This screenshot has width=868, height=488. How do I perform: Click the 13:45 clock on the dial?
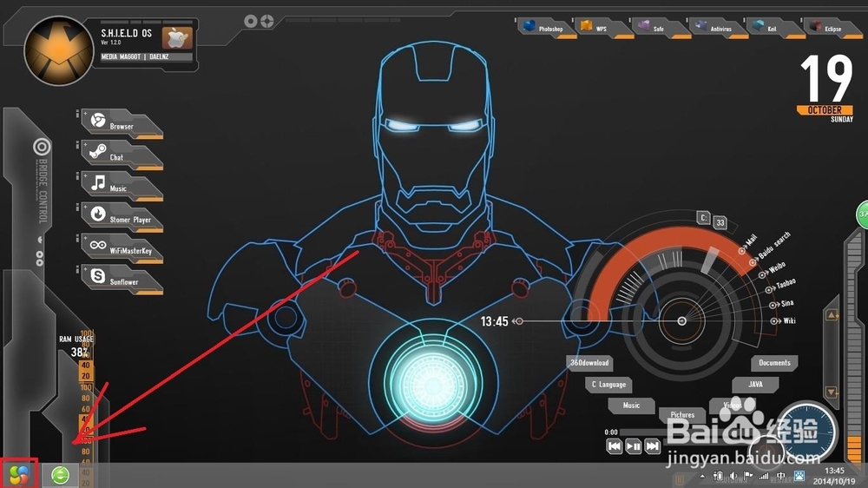(x=494, y=322)
